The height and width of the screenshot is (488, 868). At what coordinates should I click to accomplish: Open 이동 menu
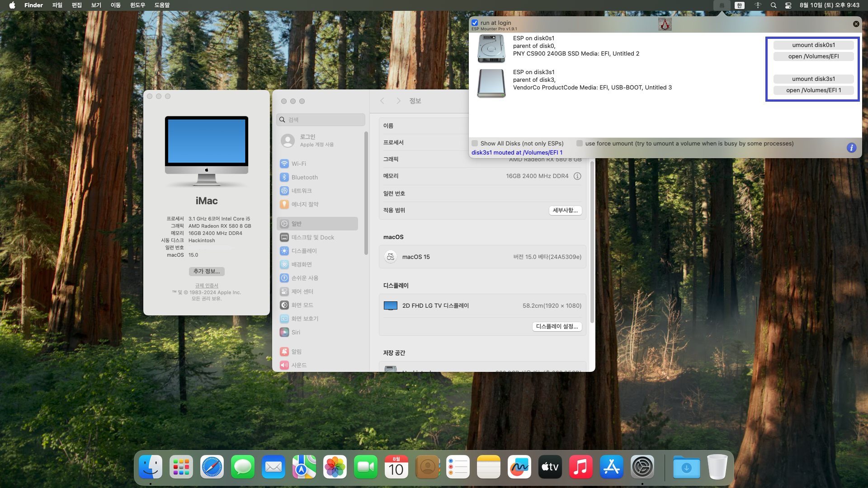[x=116, y=5]
